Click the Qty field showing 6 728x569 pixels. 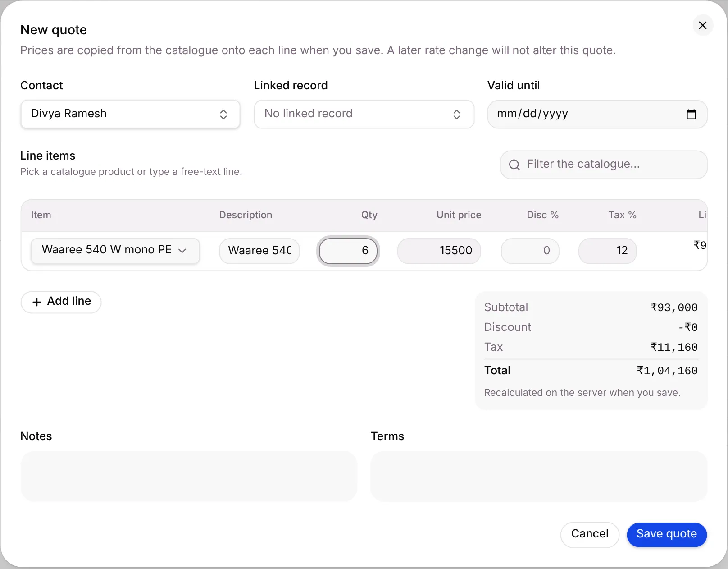coord(348,251)
